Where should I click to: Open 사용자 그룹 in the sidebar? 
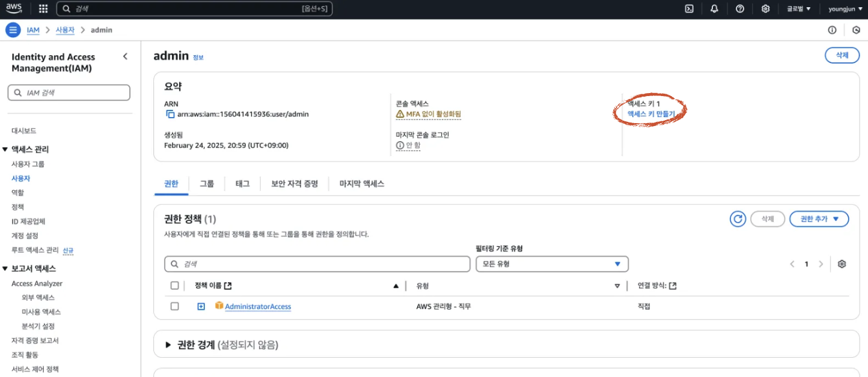28,164
